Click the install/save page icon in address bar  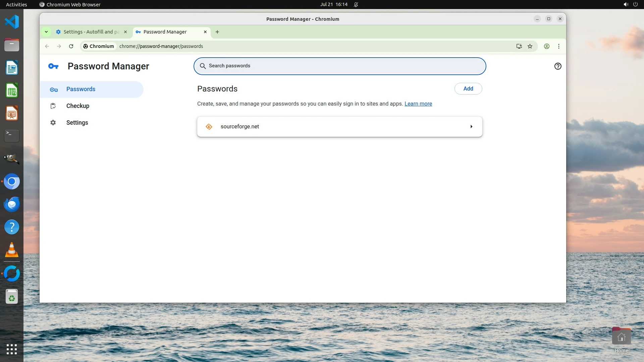coord(519,46)
